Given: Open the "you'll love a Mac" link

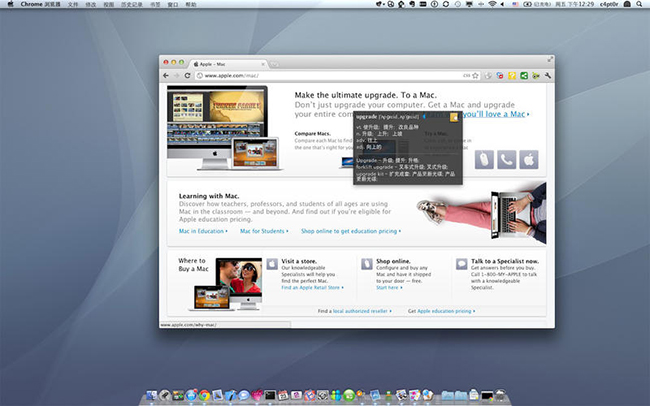Looking at the screenshot, I should click(495, 114).
